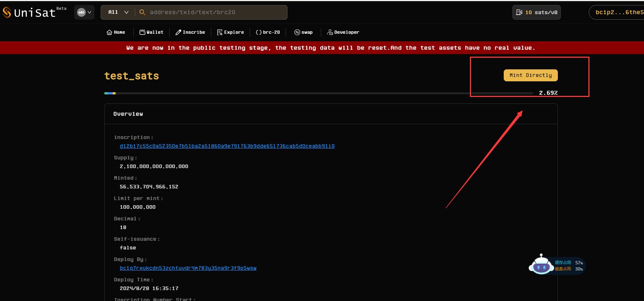Click the self-issuance value false
644x301 pixels.
click(x=128, y=248)
